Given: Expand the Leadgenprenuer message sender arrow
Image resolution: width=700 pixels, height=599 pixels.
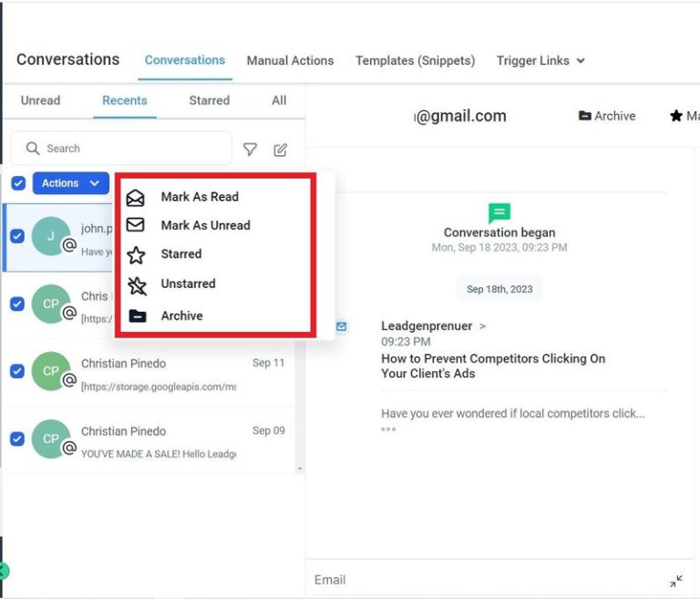Looking at the screenshot, I should pyautogui.click(x=482, y=325).
